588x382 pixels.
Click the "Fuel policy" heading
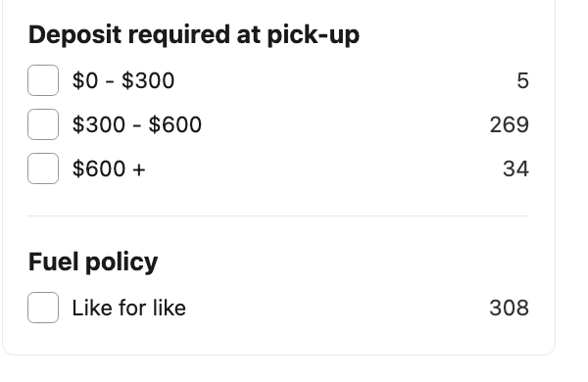pos(93,263)
